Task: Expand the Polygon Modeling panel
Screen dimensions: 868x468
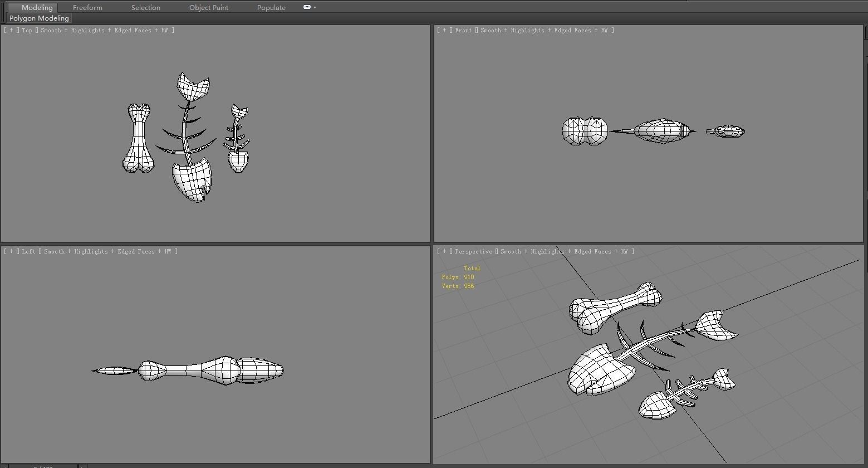Action: 39,18
